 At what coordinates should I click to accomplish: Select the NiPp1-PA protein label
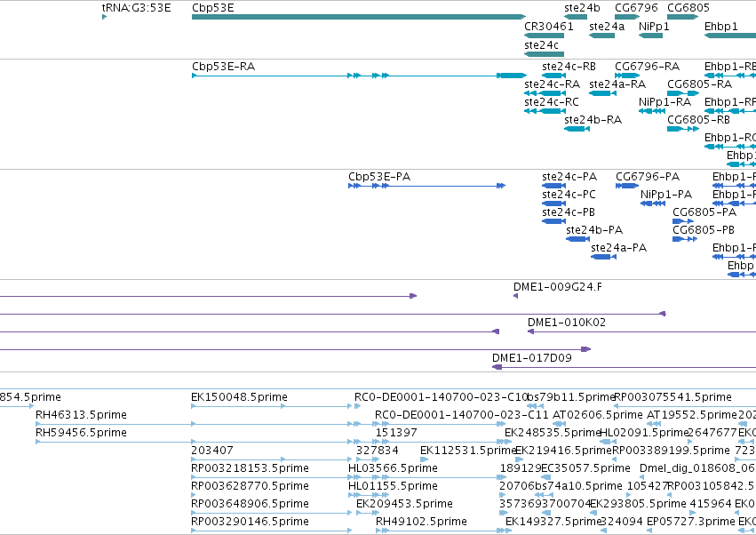(x=666, y=195)
